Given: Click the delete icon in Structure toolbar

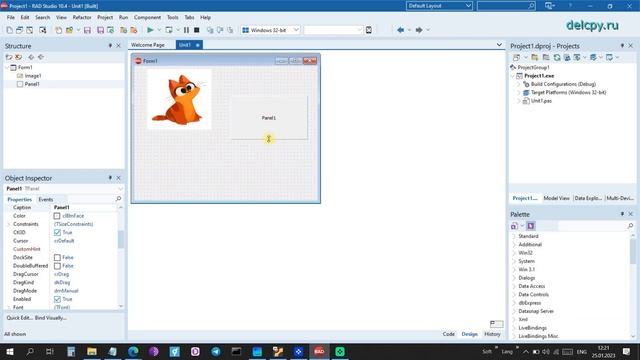Looking at the screenshot, I should click(x=19, y=57).
